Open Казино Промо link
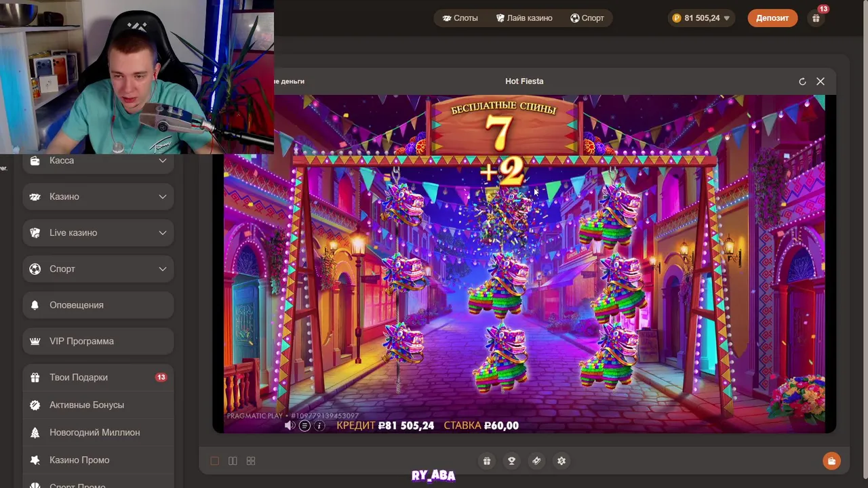Viewport: 868px width, 488px height. click(x=98, y=460)
